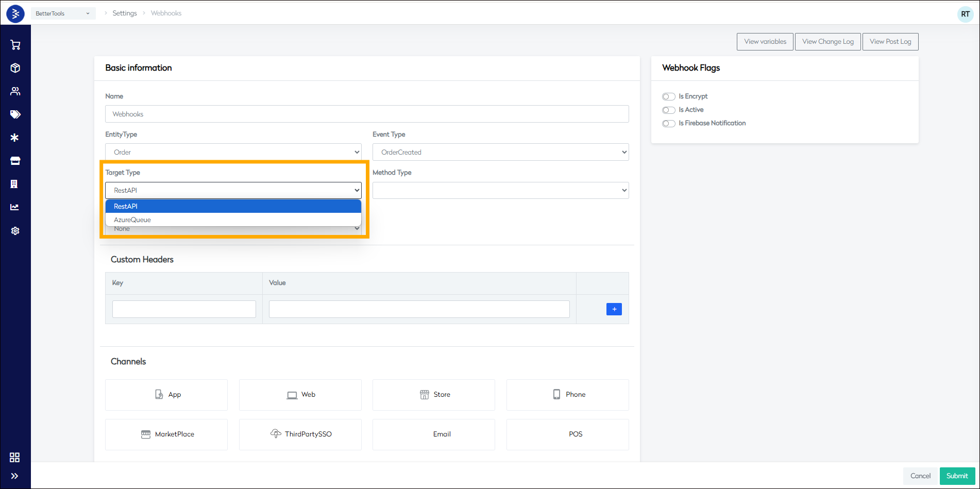Viewport: 980px width, 489px height.
Task: Select the asterisk icon in the sidebar
Action: (15, 137)
